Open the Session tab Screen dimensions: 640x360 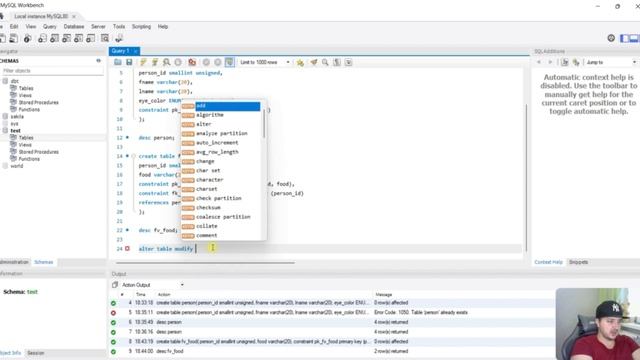click(36, 353)
